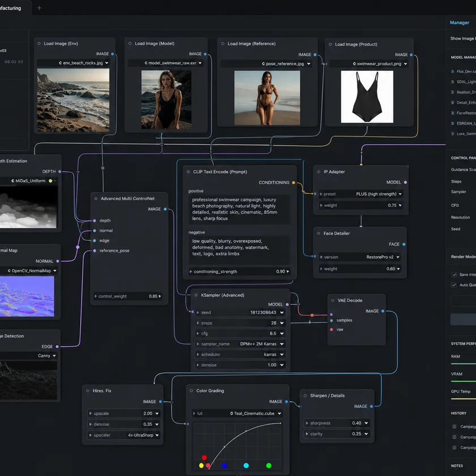Click the control_weight 0.85 value
Screen dimensions: 476x476
(x=153, y=296)
